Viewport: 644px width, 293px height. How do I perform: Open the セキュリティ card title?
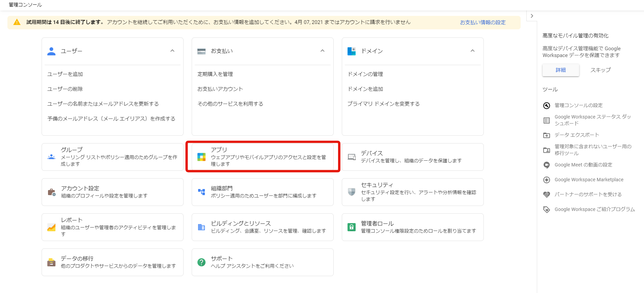click(x=377, y=185)
